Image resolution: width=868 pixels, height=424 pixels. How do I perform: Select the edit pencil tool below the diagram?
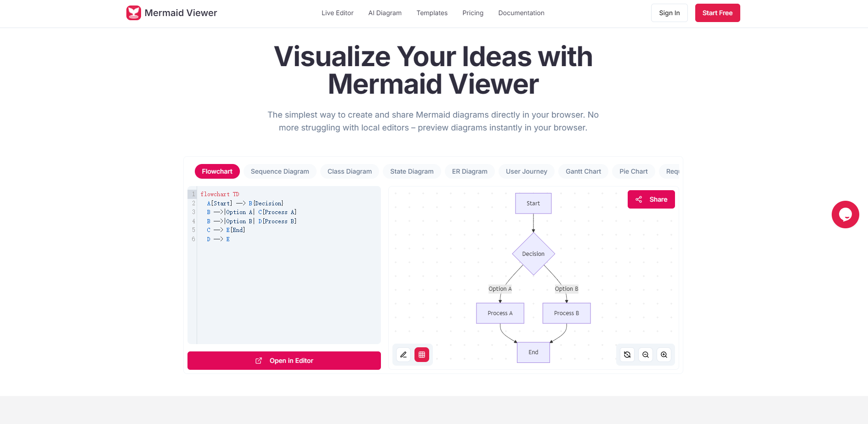pos(403,354)
